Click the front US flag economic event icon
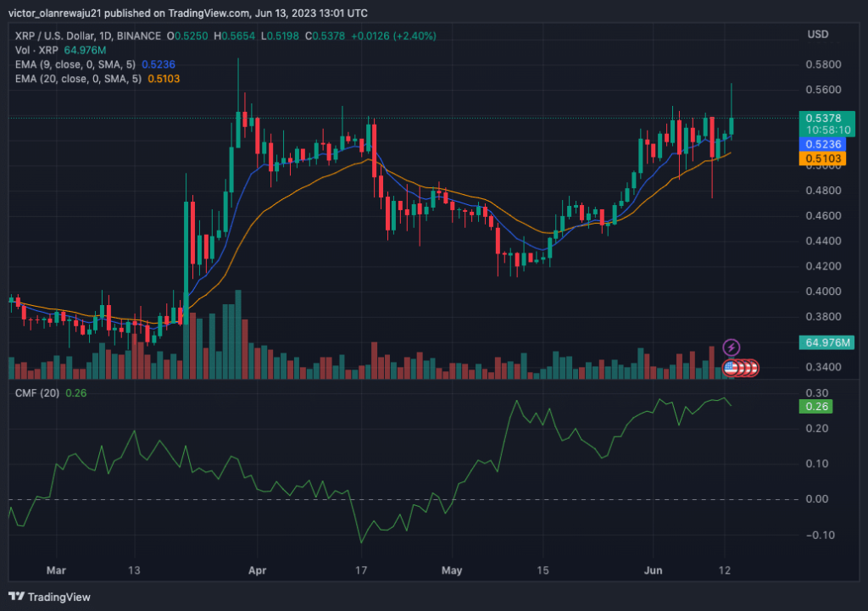The width and height of the screenshot is (868, 611). pos(730,368)
